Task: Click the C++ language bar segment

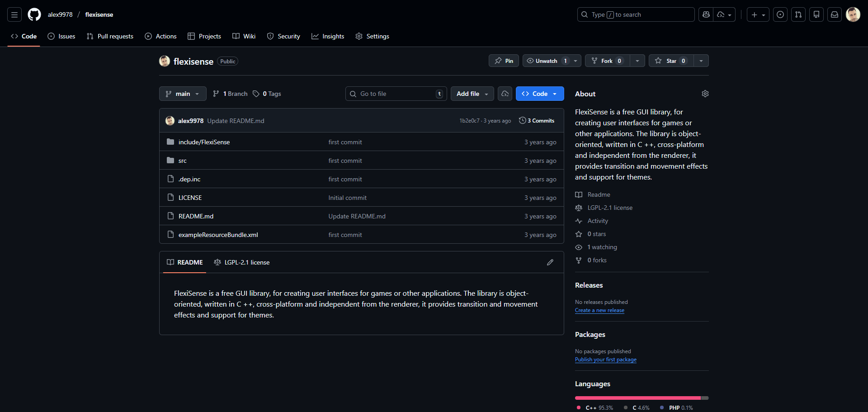Action: point(637,398)
